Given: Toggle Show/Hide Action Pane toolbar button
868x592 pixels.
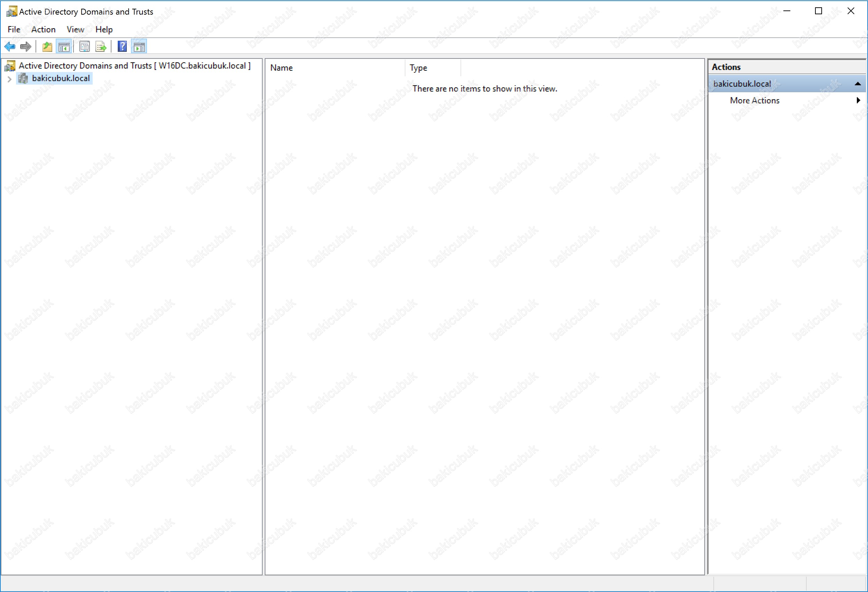Looking at the screenshot, I should click(x=139, y=47).
